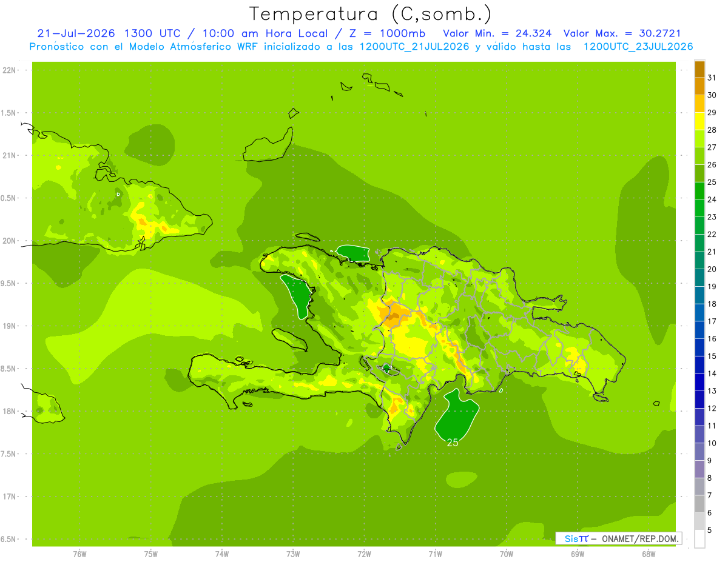
Task: Click the "71W" longitude axis label
Action: tap(435, 554)
